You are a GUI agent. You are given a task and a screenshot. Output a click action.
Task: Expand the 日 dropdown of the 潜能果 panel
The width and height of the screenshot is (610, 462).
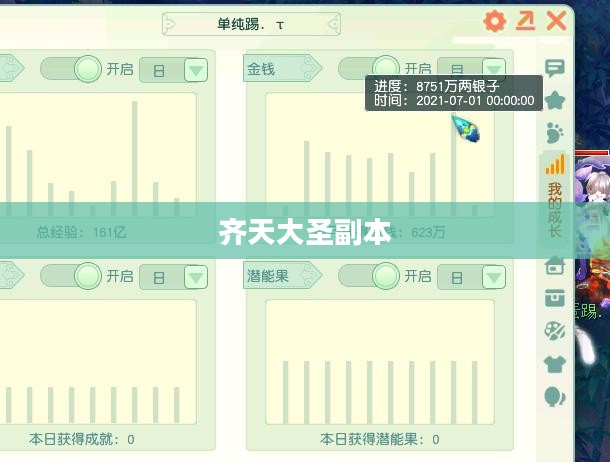coord(494,277)
